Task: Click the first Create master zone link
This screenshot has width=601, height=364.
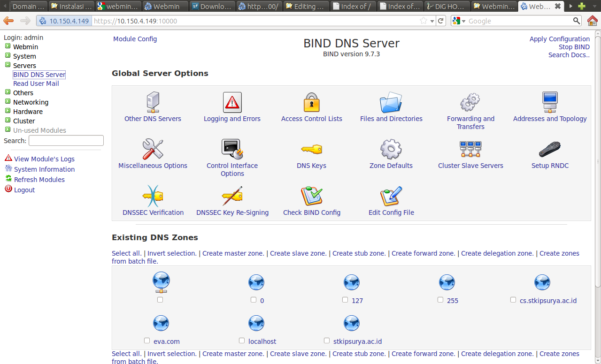Action: tap(233, 253)
